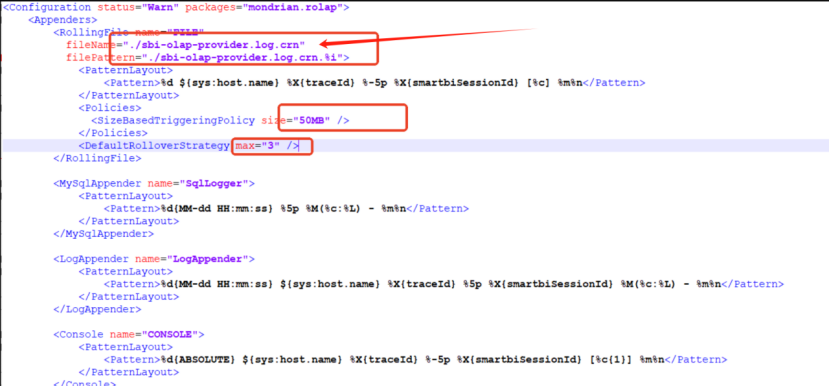Click the mondrian.rolap packages value

[x=299, y=7]
